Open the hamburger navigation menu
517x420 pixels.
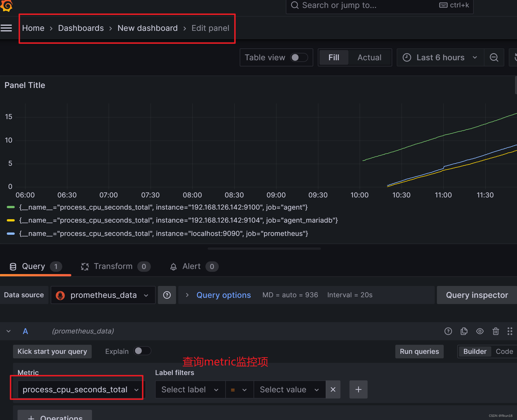tap(6, 28)
